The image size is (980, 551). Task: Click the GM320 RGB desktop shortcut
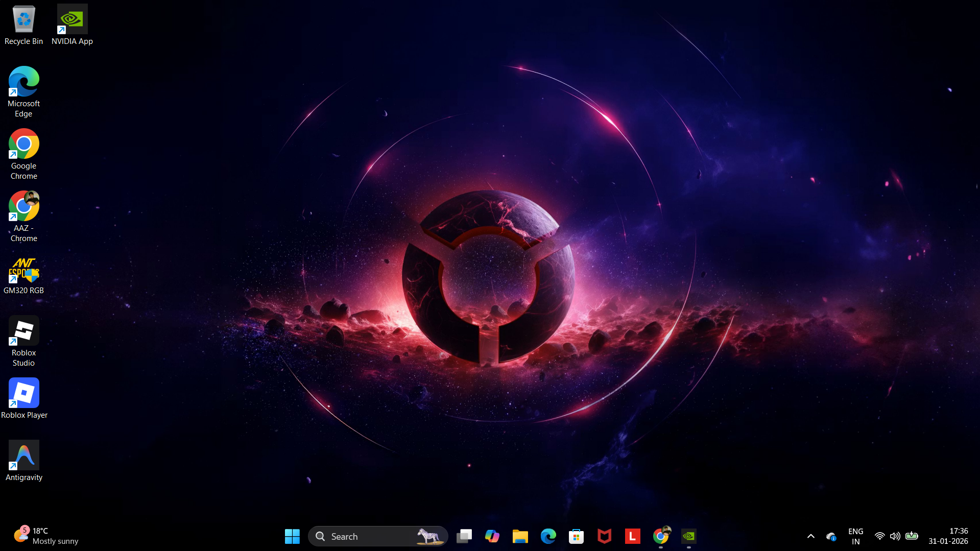(23, 276)
